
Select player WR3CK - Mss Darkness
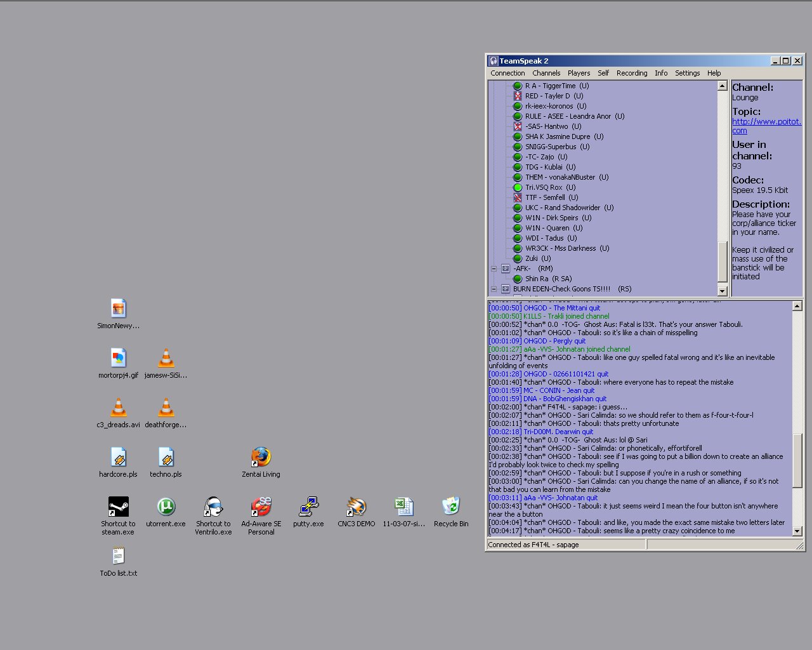coord(567,248)
